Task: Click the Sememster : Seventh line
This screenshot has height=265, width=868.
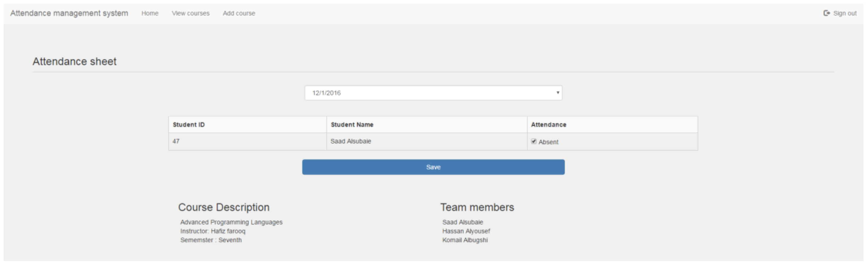Action: [x=211, y=240]
